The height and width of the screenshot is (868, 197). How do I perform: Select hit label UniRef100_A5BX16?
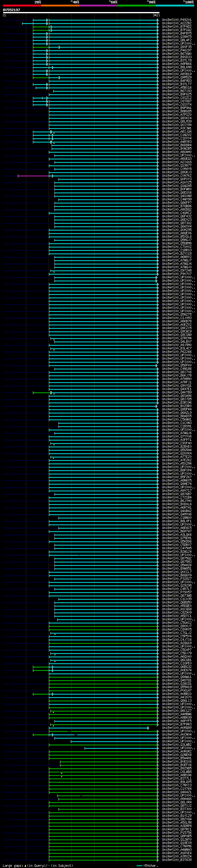pyautogui.click(x=177, y=88)
